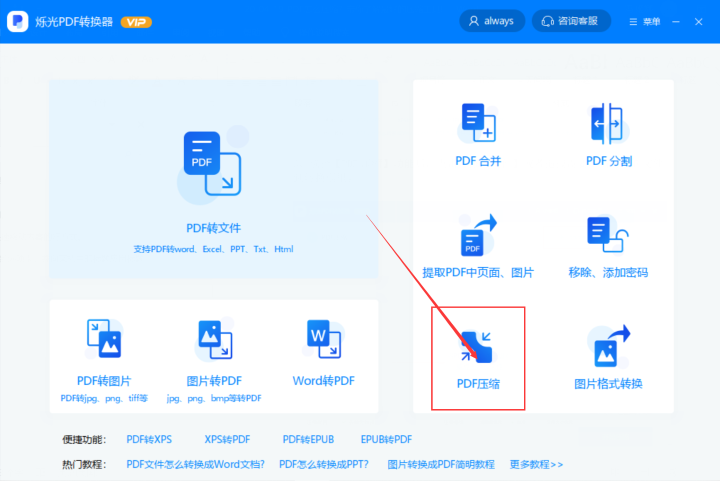Open the 提取PDF中页面、图片 extract icon

478,235
